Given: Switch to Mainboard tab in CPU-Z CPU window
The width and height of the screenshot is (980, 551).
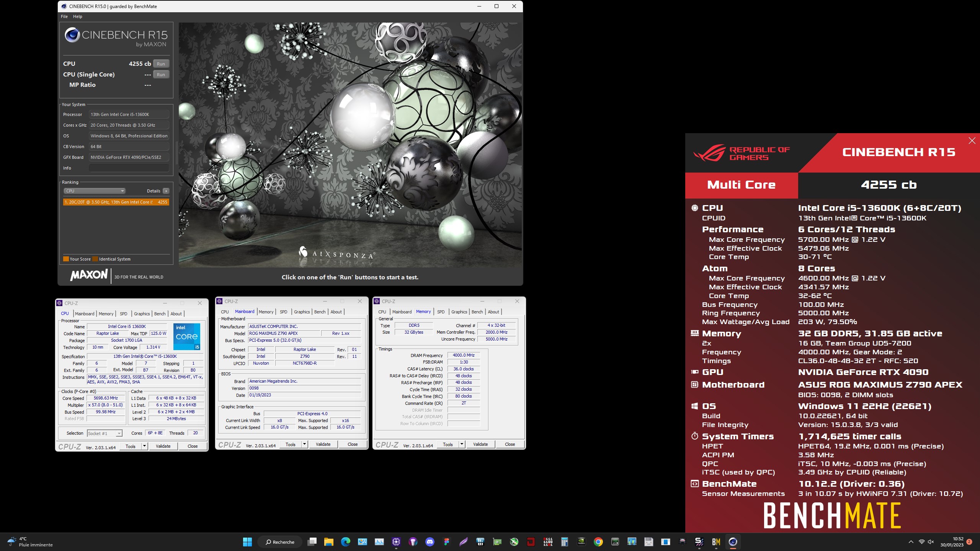Looking at the screenshot, I should (85, 314).
